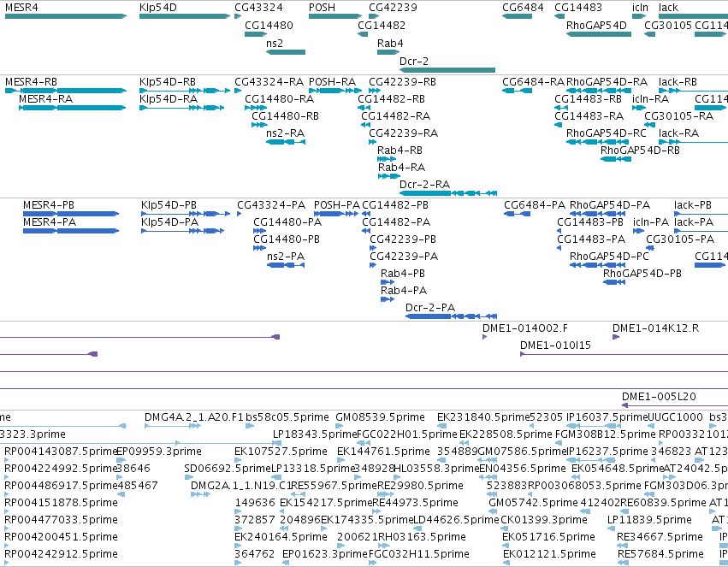
Task: Select the Klp54D gene feature
Action: (x=185, y=16)
